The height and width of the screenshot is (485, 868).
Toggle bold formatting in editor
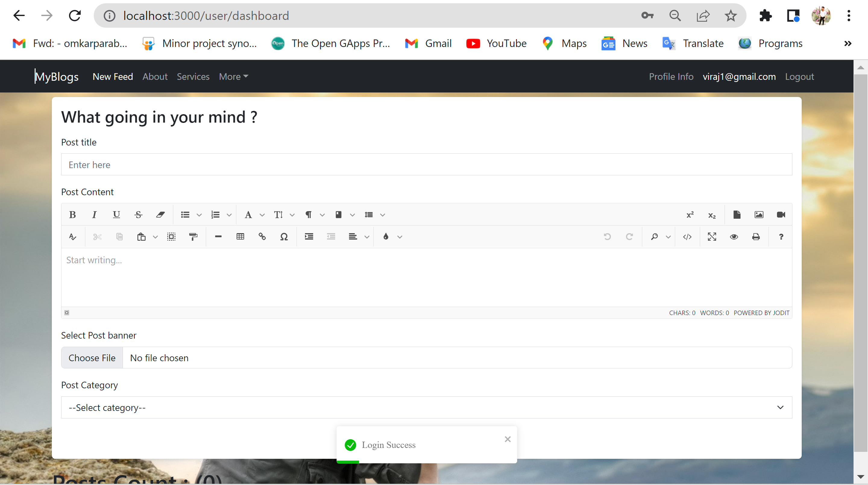[x=72, y=214]
